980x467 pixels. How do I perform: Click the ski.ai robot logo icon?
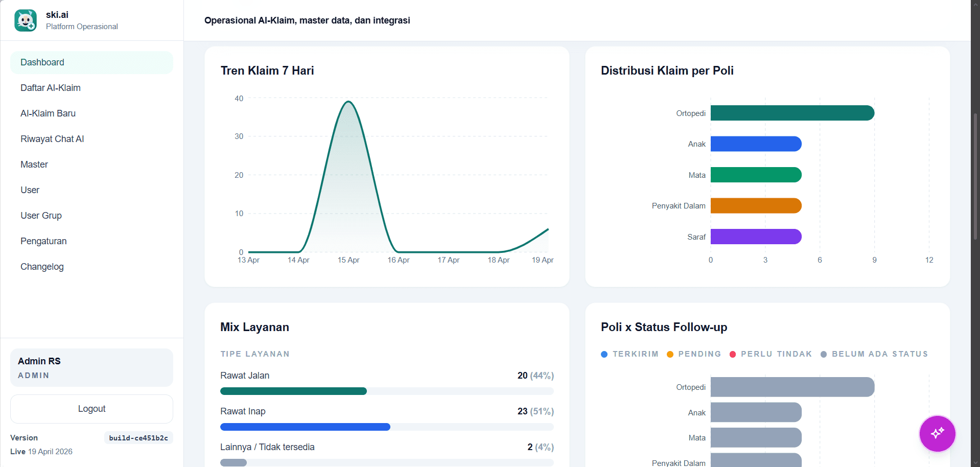[25, 20]
